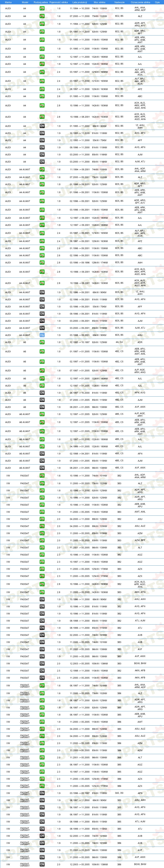
Task: Click petrol icon in A4 2.4 APZ row
Action: click(x=42, y=89)
